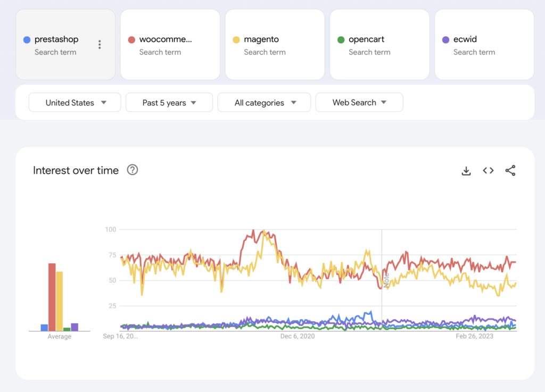
Task: Click the Interest over time heading
Action: pyautogui.click(x=76, y=171)
